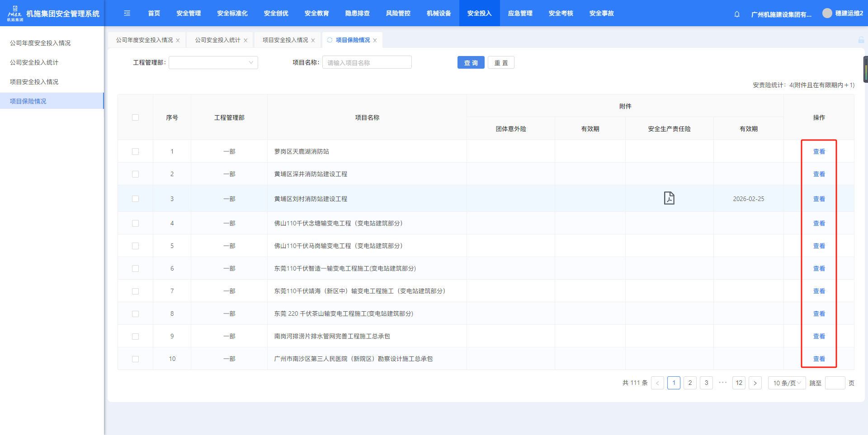Open the 风险管控 top menu
Screen dimensions: 868x435
[x=398, y=14]
